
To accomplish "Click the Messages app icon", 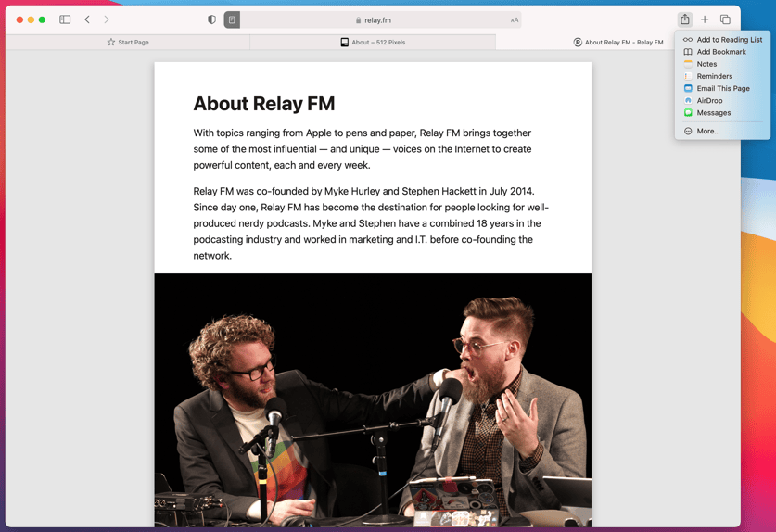I will (688, 113).
